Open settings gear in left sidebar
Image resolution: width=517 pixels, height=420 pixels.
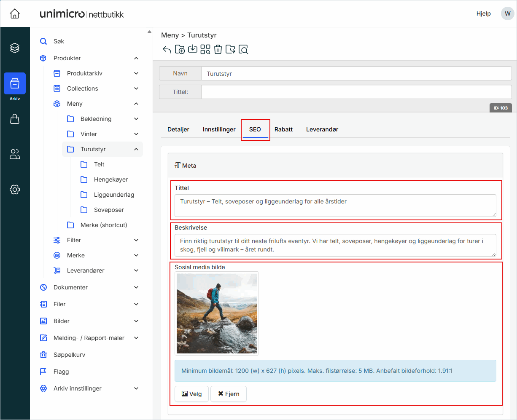(15, 190)
